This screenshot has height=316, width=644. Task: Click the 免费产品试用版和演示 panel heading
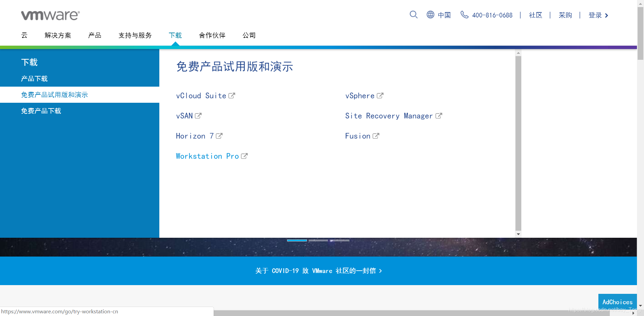click(234, 66)
